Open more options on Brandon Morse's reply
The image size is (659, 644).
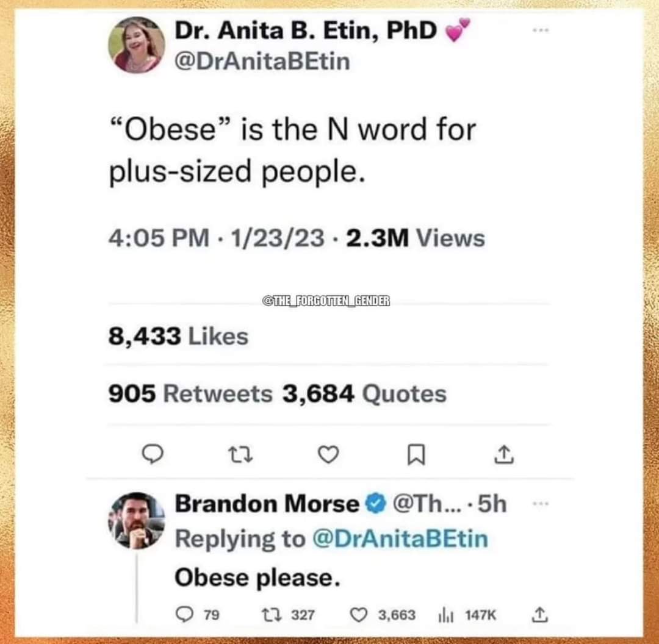coord(541,504)
